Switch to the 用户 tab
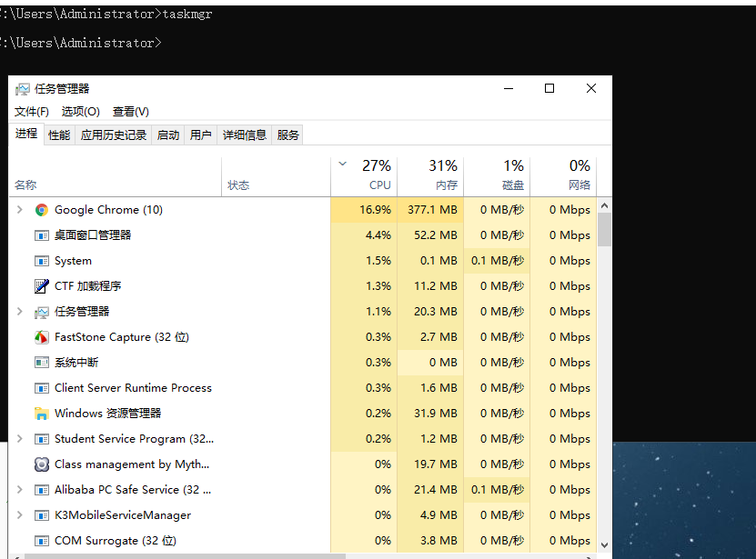The width and height of the screenshot is (756, 559). coord(200,135)
